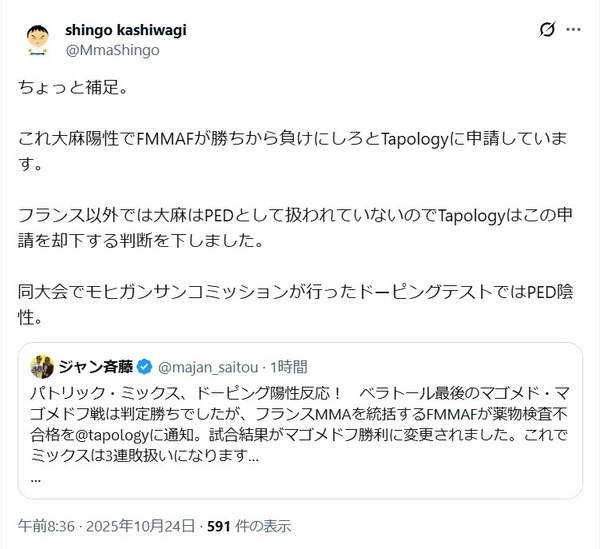Click the 591 件の表示 view count
This screenshot has height=549, width=600.
249,526
